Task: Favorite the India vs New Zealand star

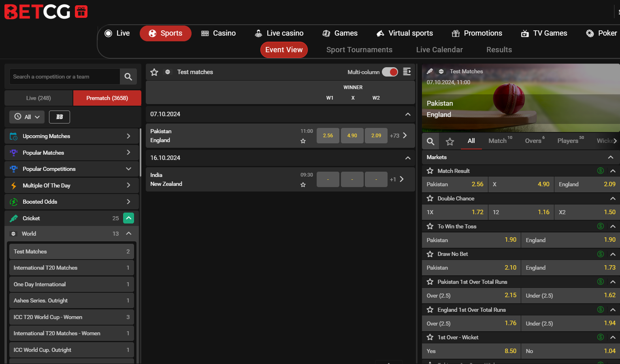Action: pyautogui.click(x=303, y=185)
